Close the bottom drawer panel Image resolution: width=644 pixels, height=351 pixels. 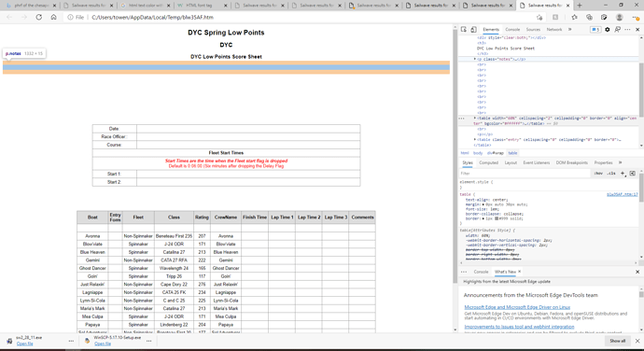coord(637,272)
